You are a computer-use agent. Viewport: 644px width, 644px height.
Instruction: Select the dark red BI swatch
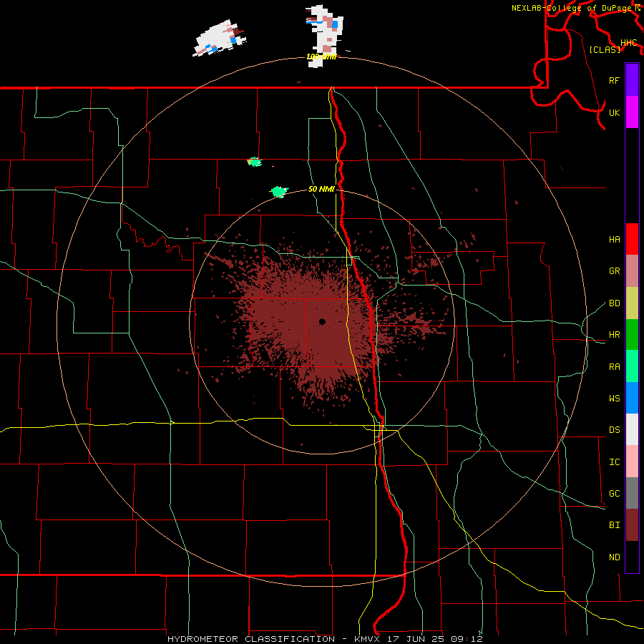pos(632,525)
